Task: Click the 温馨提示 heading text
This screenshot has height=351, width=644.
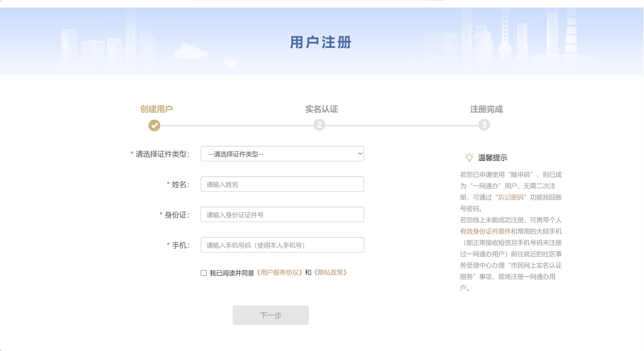Action: coord(493,158)
